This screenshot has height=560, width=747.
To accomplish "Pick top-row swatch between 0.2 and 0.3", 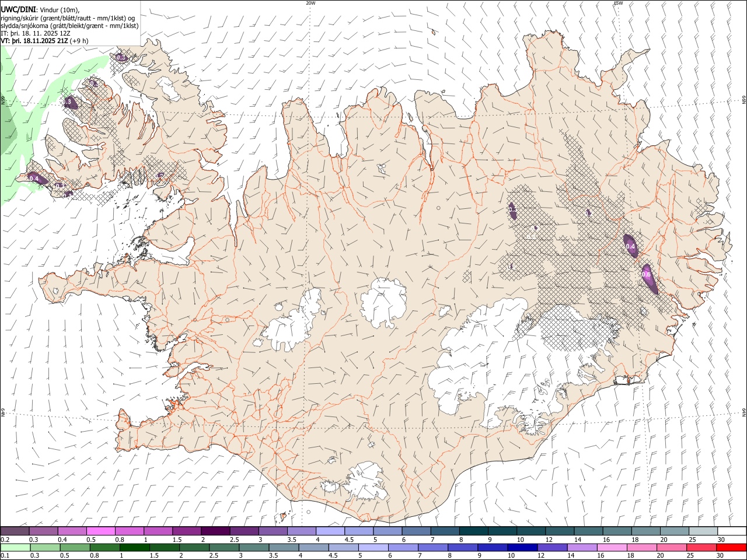I will (15, 531).
